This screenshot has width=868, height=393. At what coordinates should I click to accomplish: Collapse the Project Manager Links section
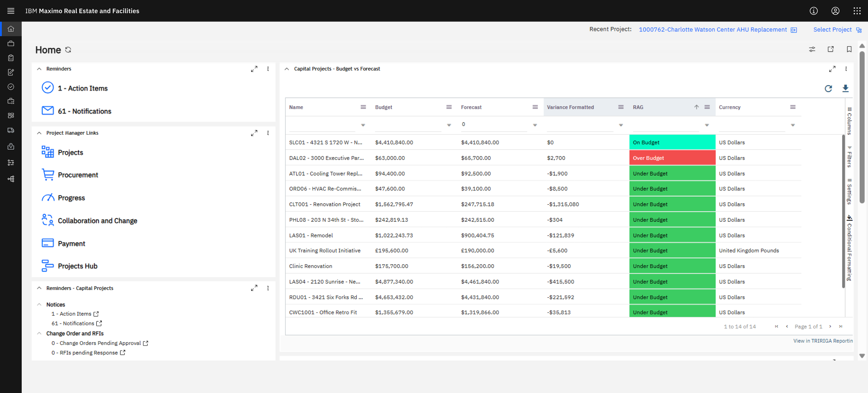39,133
